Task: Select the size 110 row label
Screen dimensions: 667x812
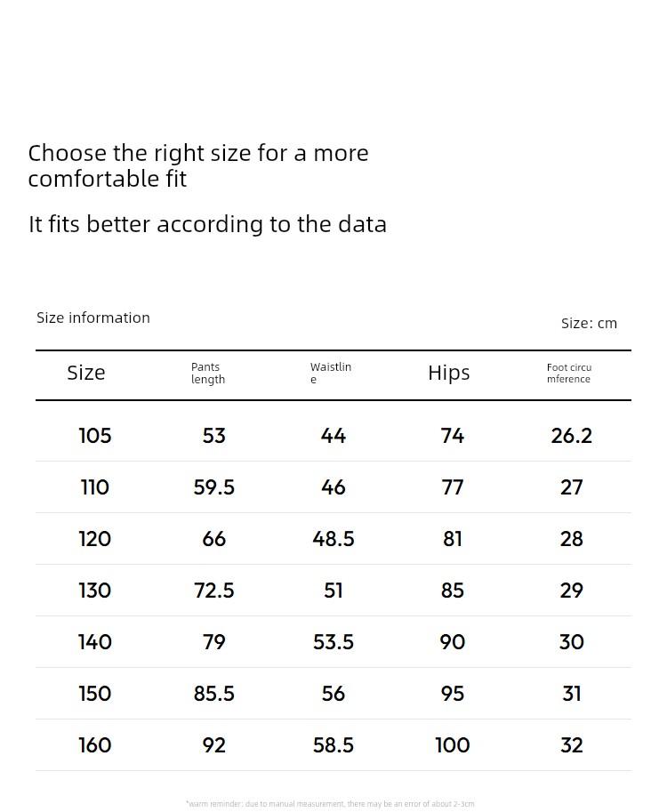Action: 95,487
